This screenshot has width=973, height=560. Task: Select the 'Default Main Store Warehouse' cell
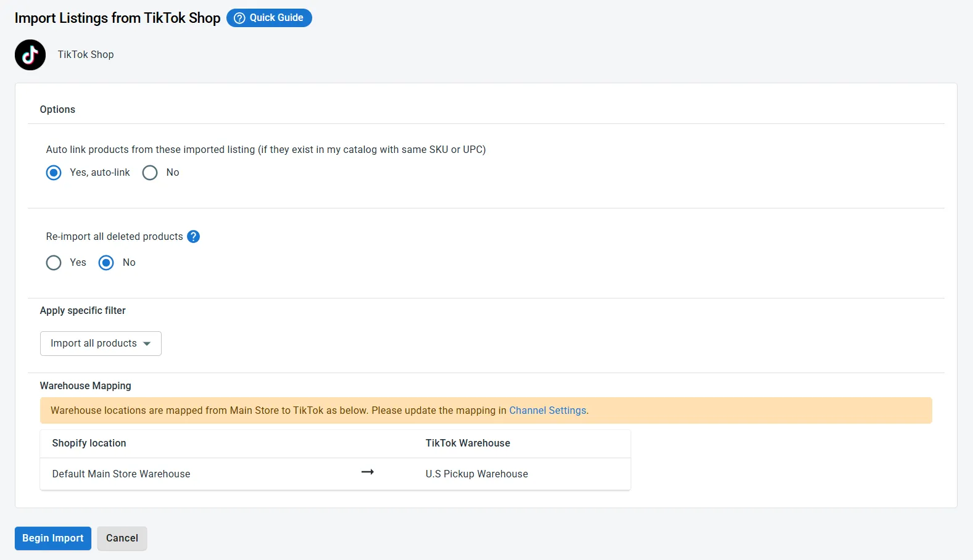121,474
